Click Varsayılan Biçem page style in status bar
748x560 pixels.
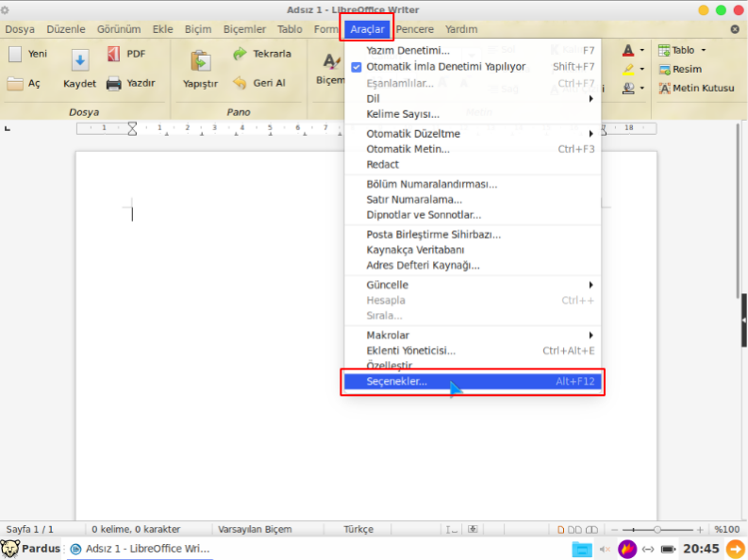pyautogui.click(x=255, y=530)
